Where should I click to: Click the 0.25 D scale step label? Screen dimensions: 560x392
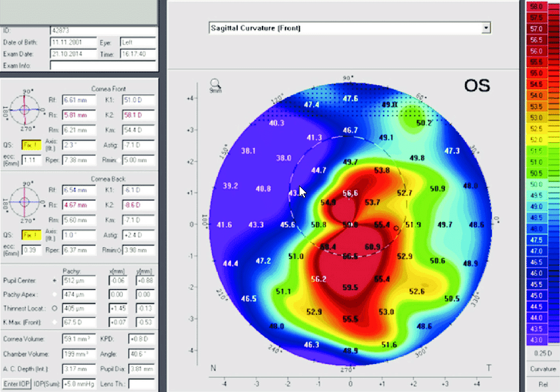(x=543, y=353)
